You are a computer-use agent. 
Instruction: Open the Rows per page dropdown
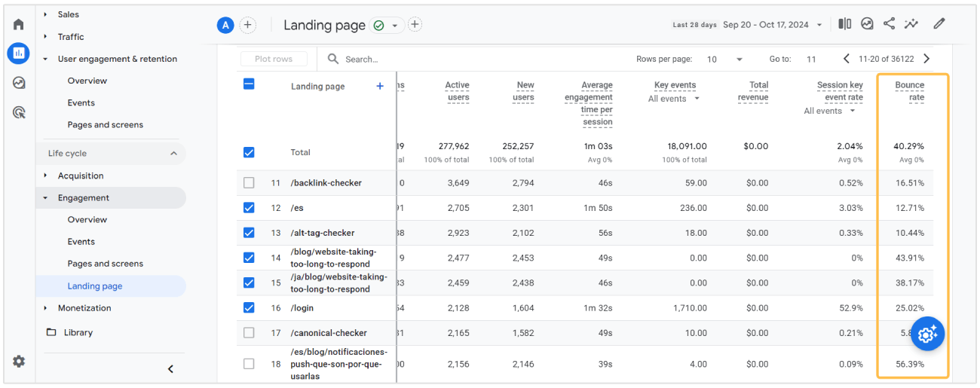(x=724, y=59)
